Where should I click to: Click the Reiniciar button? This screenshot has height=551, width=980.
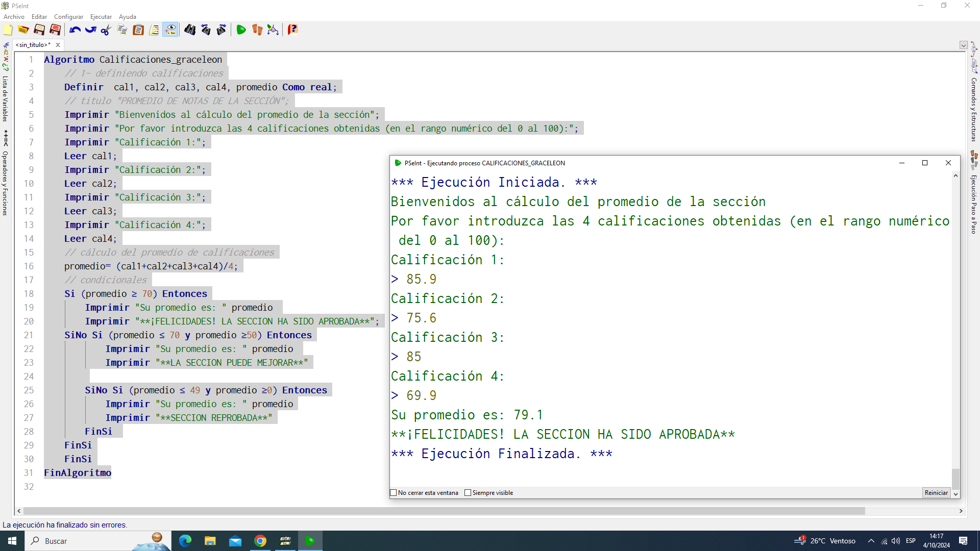point(936,493)
